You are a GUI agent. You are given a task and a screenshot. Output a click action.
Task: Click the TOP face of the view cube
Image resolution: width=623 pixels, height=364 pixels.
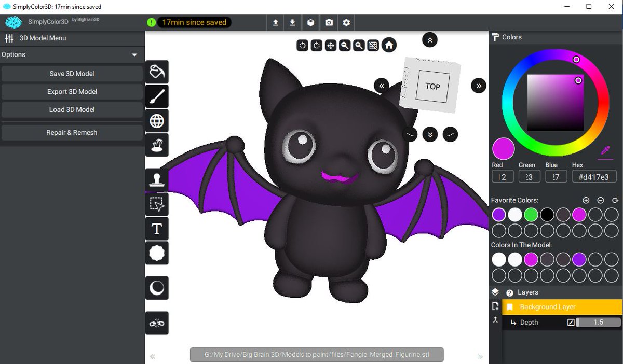point(433,86)
